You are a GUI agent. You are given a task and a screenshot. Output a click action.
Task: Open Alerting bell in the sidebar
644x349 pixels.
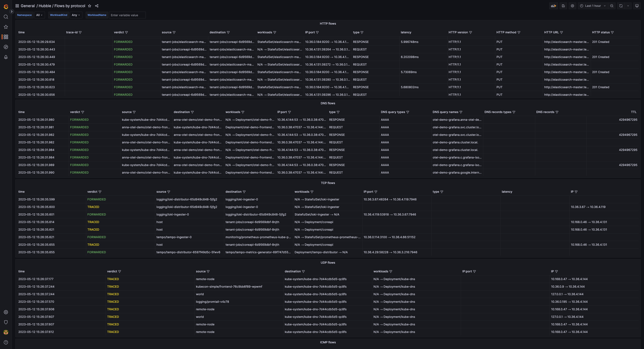point(6,57)
